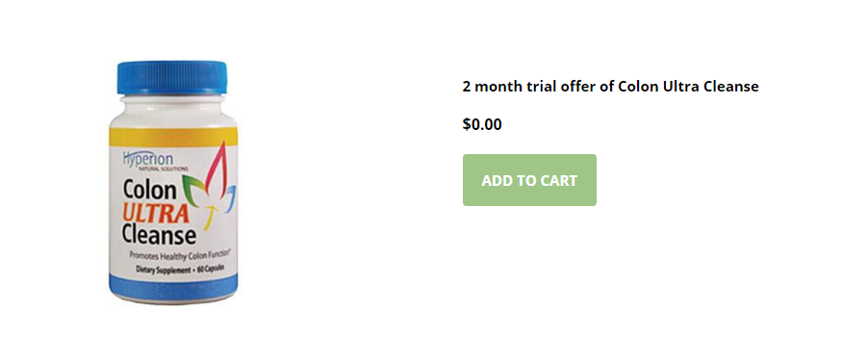Click the $0.00 price text

482,124
